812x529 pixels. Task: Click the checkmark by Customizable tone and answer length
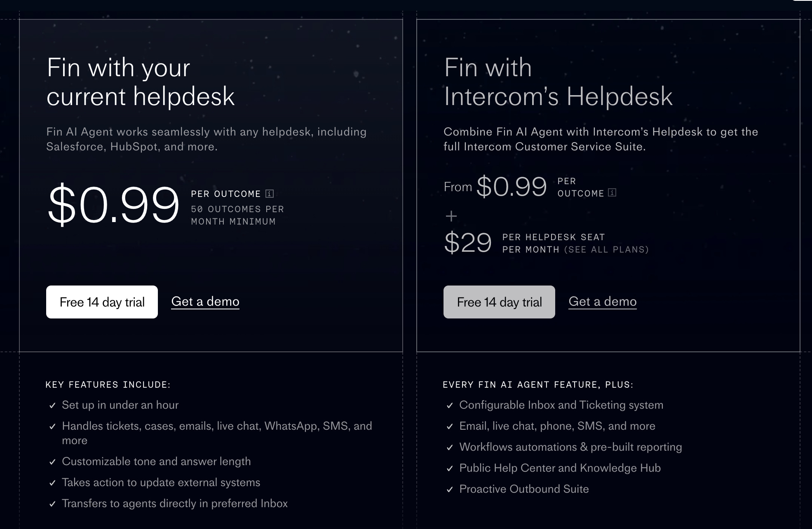(52, 462)
